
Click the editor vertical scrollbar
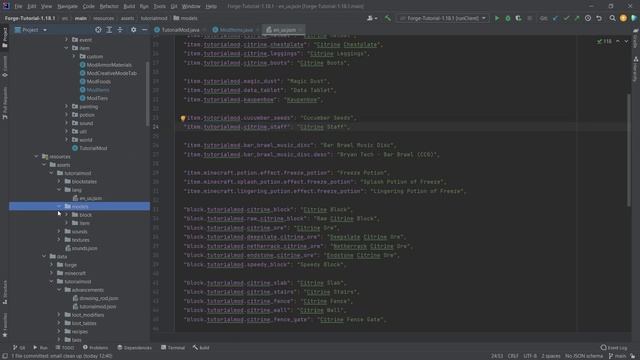pyautogui.click(x=629, y=149)
